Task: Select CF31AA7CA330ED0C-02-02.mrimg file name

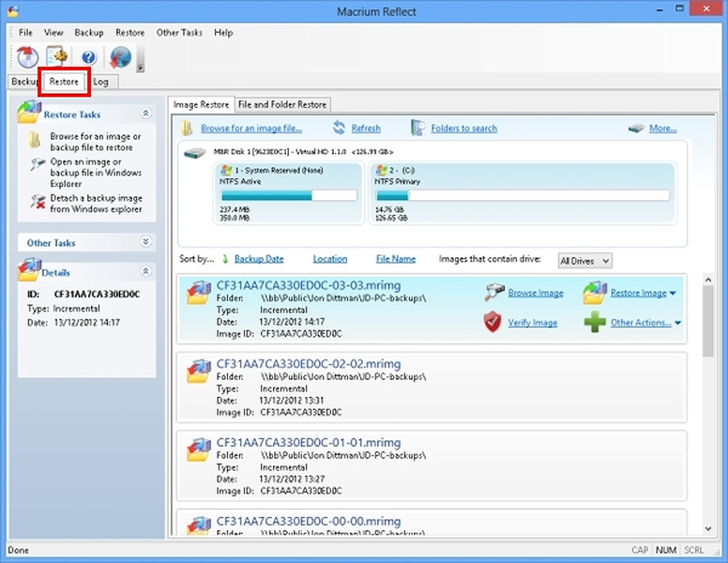Action: [309, 364]
